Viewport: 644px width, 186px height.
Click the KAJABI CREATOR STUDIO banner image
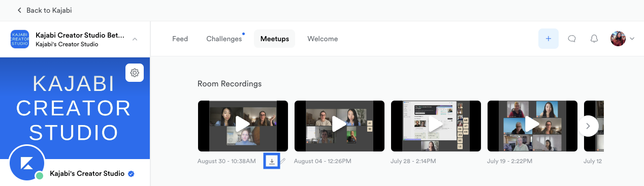point(75,108)
